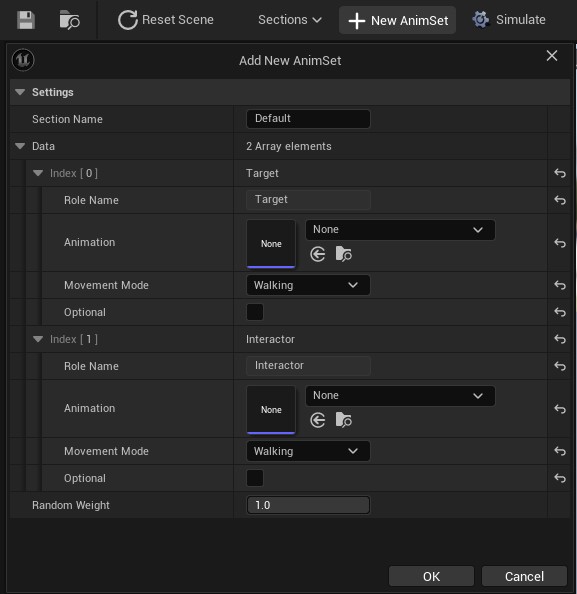
Task: Click the Simulate gear icon
Action: [481, 20]
